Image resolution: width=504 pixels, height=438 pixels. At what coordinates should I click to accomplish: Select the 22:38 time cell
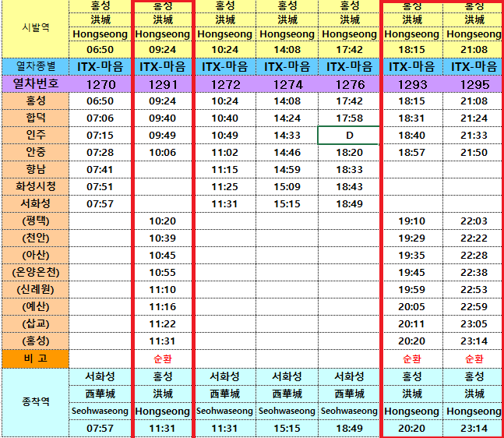[x=474, y=272]
